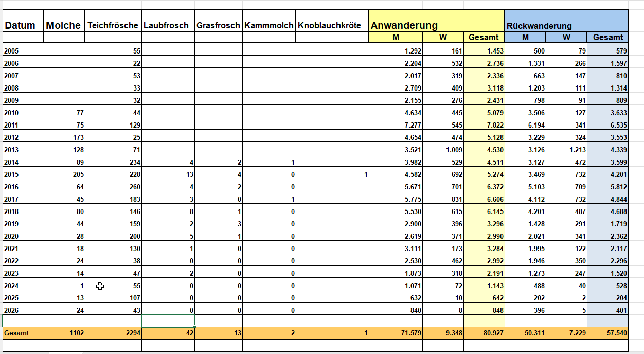Select the Anwanderung grand total 80.927
This screenshot has height=354, width=644.
(x=484, y=333)
